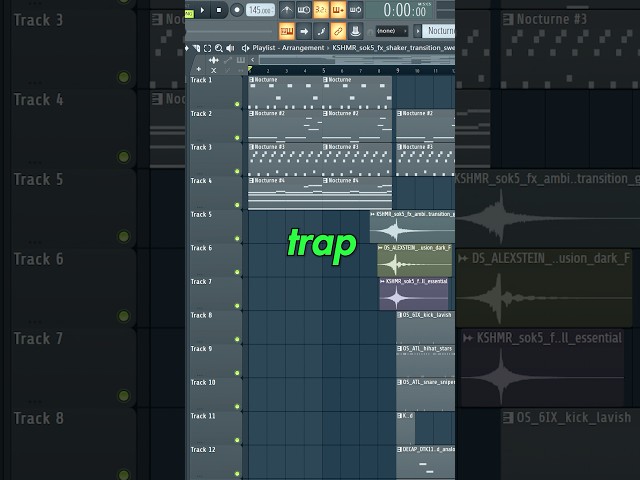Viewport: 640px width, 480px height.
Task: Mute Track 3 via its green LED
Action: click(x=237, y=171)
